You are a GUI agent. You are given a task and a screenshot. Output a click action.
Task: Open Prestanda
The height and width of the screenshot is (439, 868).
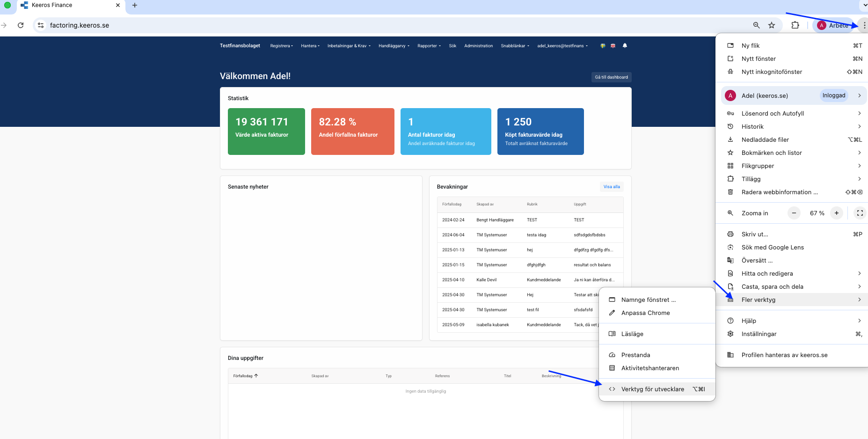[657, 355]
